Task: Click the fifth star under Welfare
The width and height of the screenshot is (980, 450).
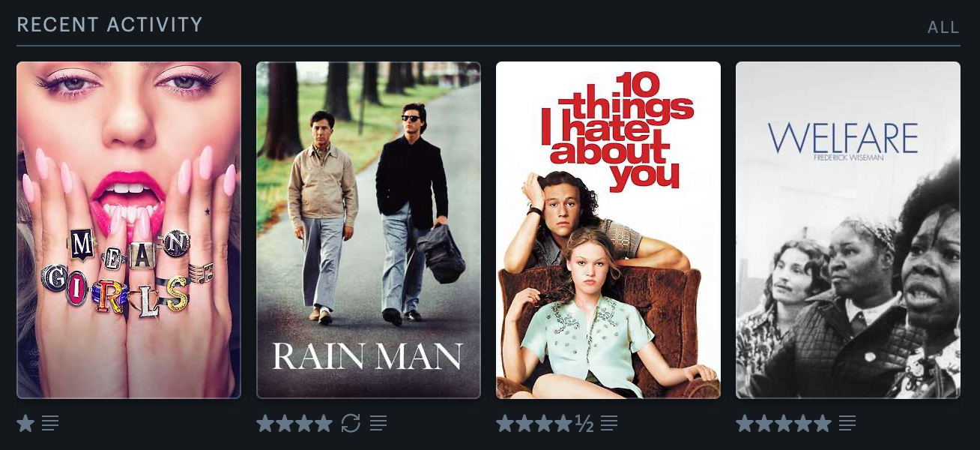Action: click(x=822, y=424)
